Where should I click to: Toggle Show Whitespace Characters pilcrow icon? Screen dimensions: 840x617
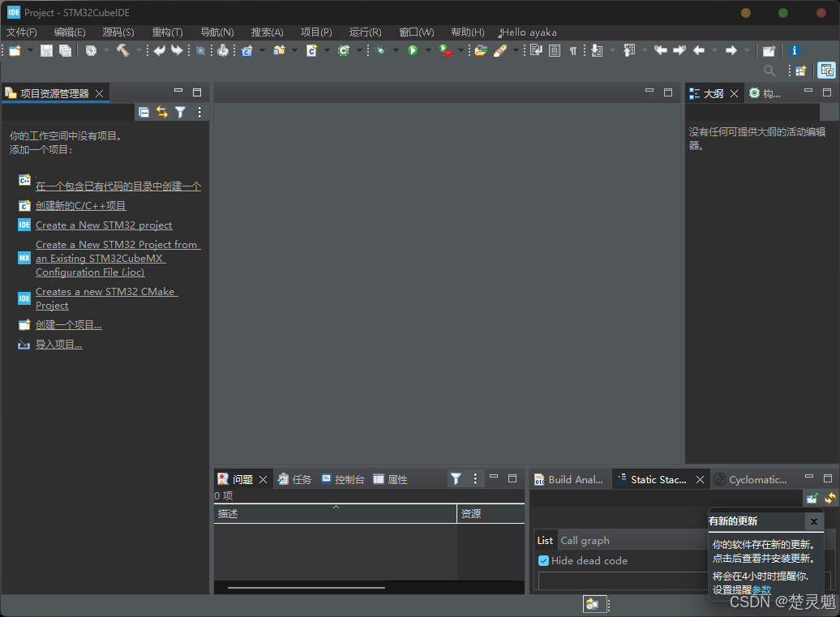pyautogui.click(x=573, y=51)
